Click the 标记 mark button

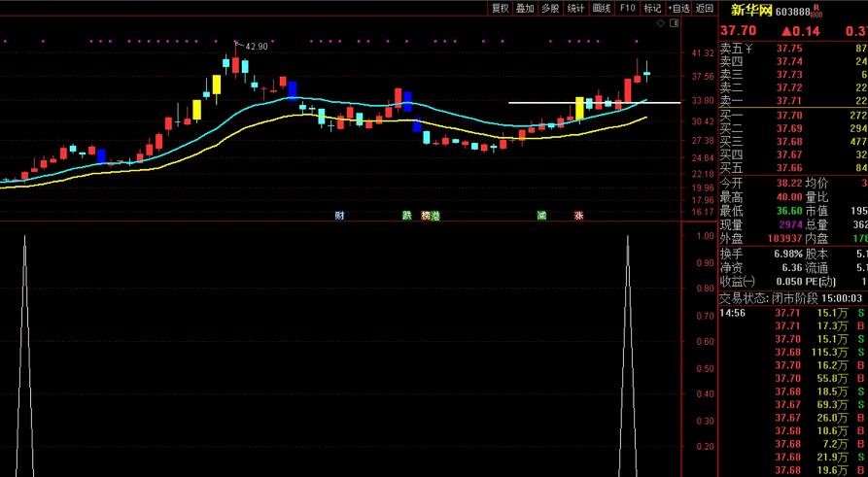pyautogui.click(x=652, y=8)
